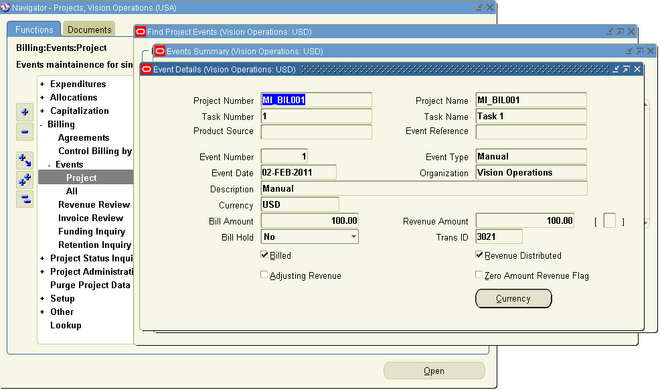Click the Oracle icon in Events Summary title bar
The width and height of the screenshot is (660, 390).
[x=160, y=51]
